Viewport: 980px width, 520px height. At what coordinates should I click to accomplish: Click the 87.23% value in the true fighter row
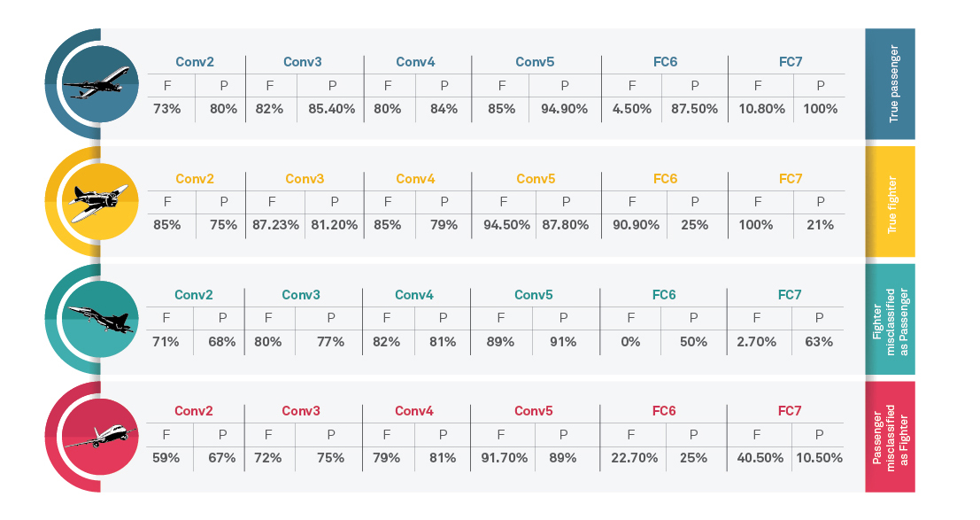tap(275, 225)
